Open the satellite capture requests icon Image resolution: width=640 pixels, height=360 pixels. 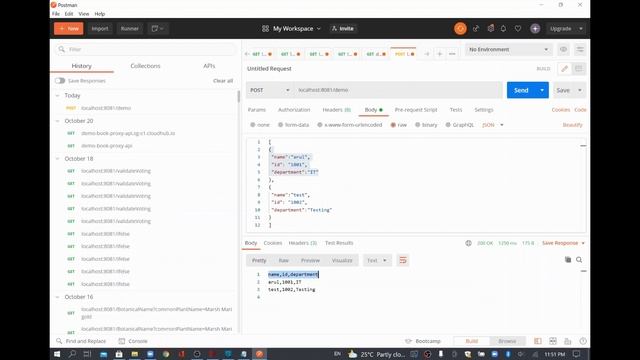pyautogui.click(x=476, y=29)
